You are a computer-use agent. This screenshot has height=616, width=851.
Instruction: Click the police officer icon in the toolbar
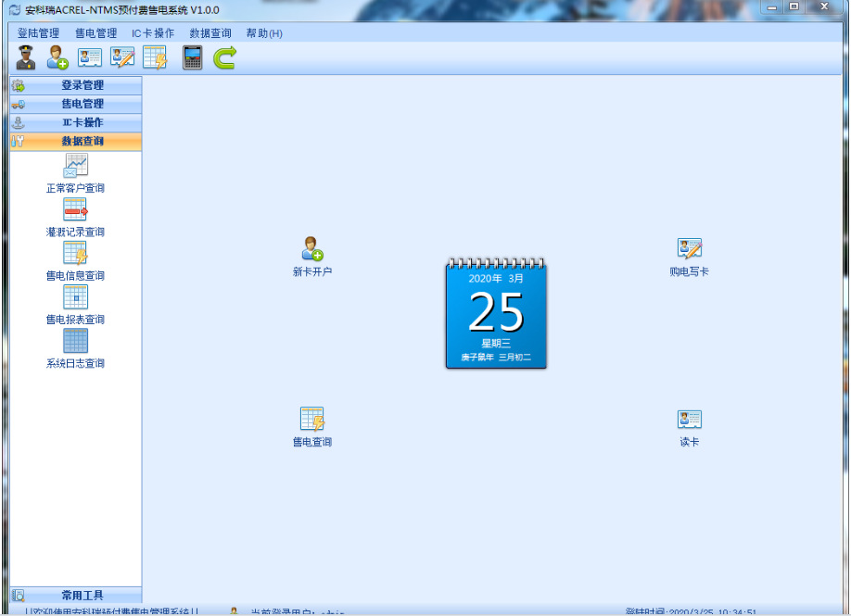[26, 57]
